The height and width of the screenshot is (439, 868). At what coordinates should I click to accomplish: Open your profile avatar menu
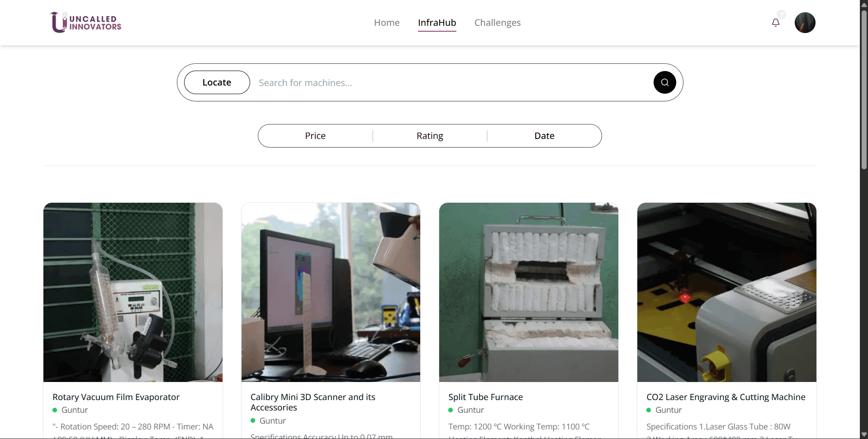(x=805, y=22)
